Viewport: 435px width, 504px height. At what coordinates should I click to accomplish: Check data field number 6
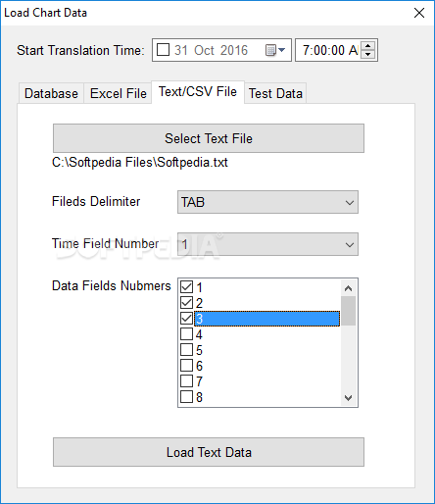coord(187,366)
